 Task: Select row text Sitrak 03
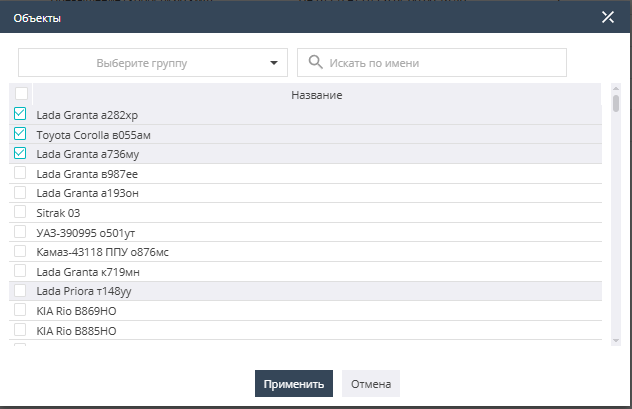(x=58, y=213)
